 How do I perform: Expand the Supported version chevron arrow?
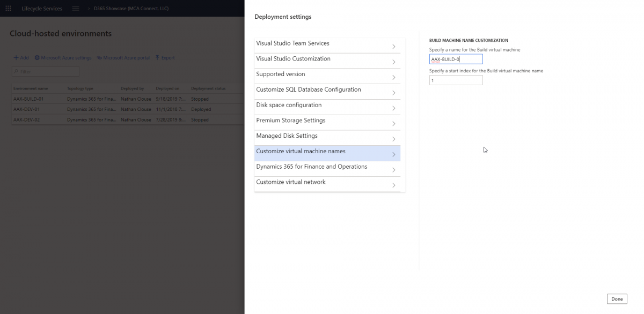point(393,78)
